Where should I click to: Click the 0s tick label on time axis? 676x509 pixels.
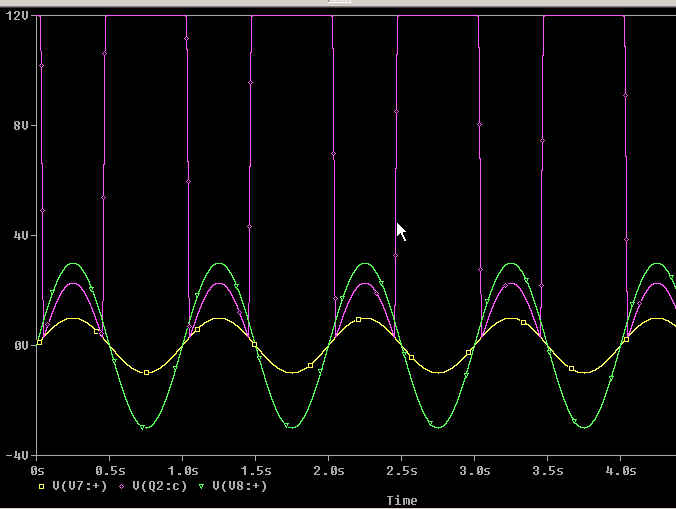38,468
